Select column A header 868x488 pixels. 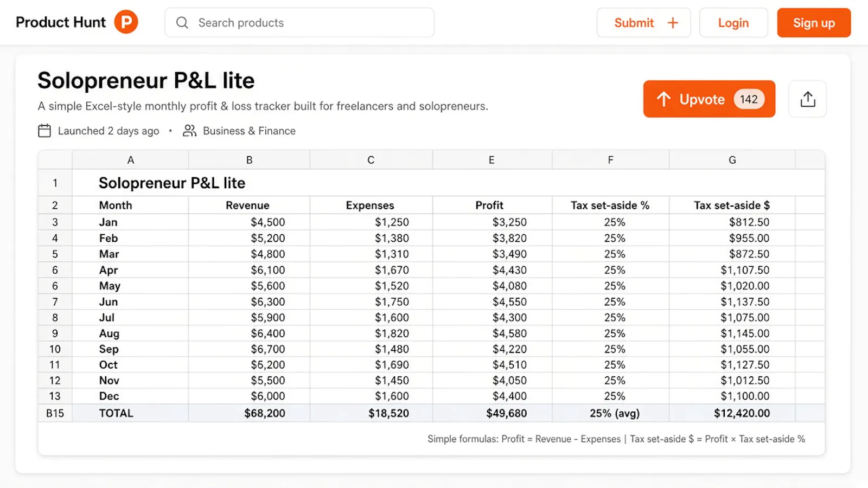tap(130, 160)
